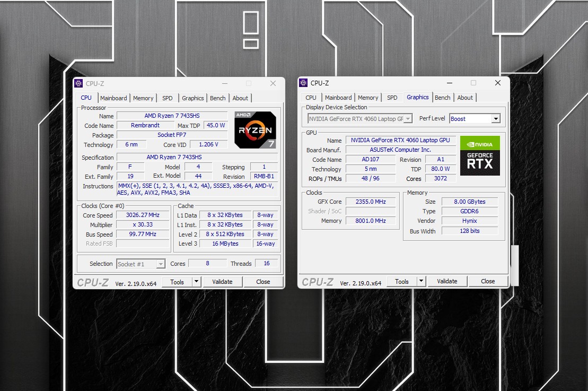Click Code Name value Rembrandt
The image size is (588, 391).
(x=145, y=125)
